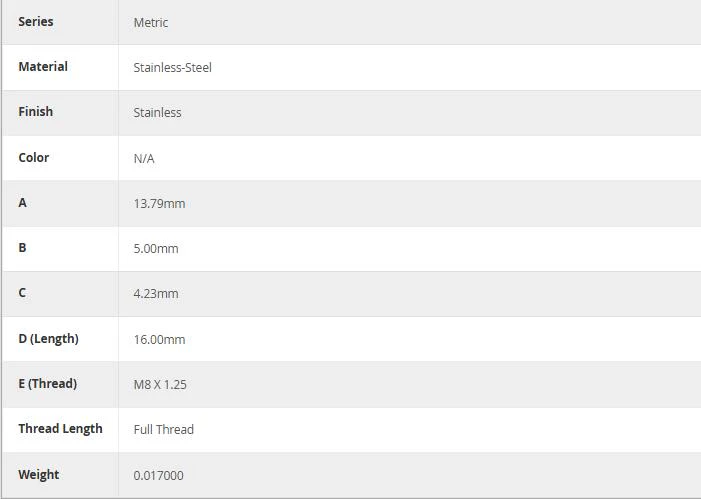Viewport: 701px width, 499px height.
Task: Select the Stainless finish value
Action: [x=157, y=112]
